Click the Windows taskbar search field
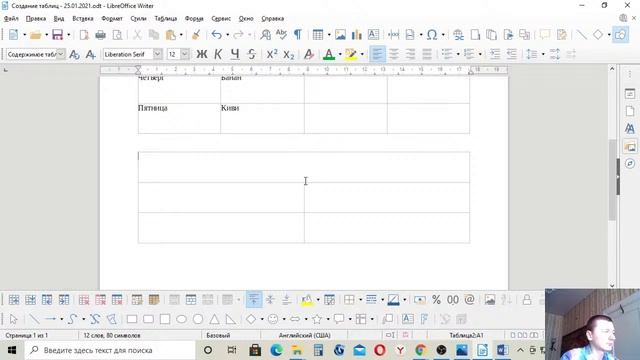Image resolution: width=640 pixels, height=360 pixels. click(x=110, y=350)
